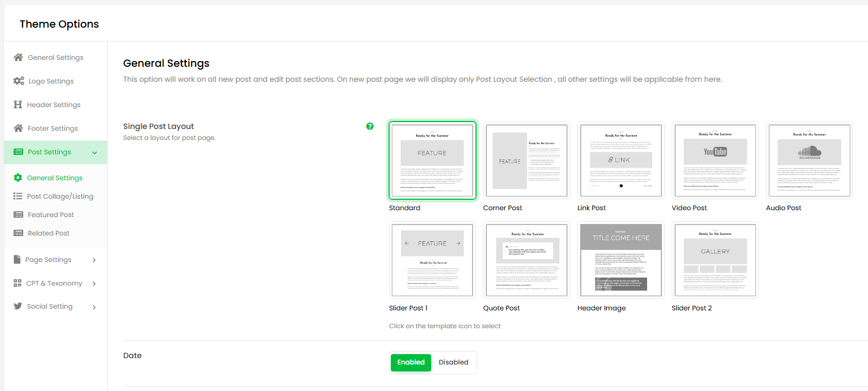868x391 pixels.
Task: Click the H icon for Header Settings
Action: pos(17,105)
